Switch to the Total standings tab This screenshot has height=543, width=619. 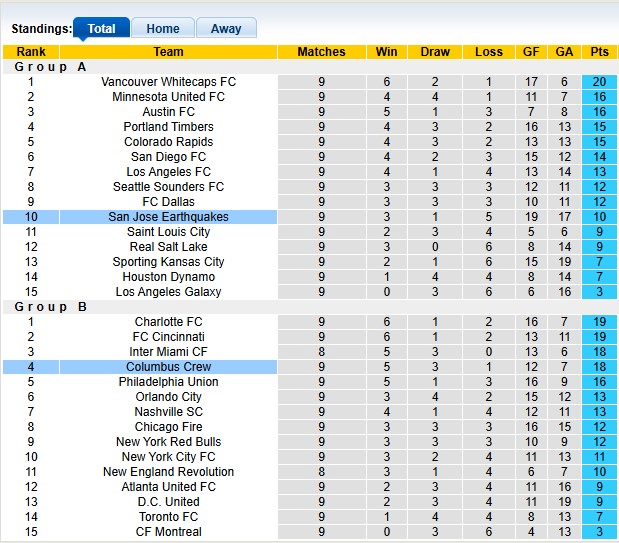click(101, 29)
